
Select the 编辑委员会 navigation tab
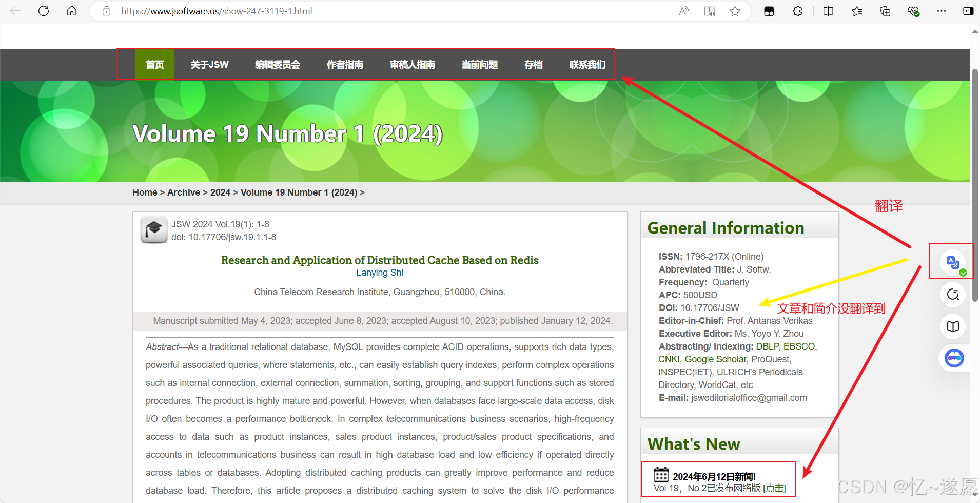tap(278, 65)
